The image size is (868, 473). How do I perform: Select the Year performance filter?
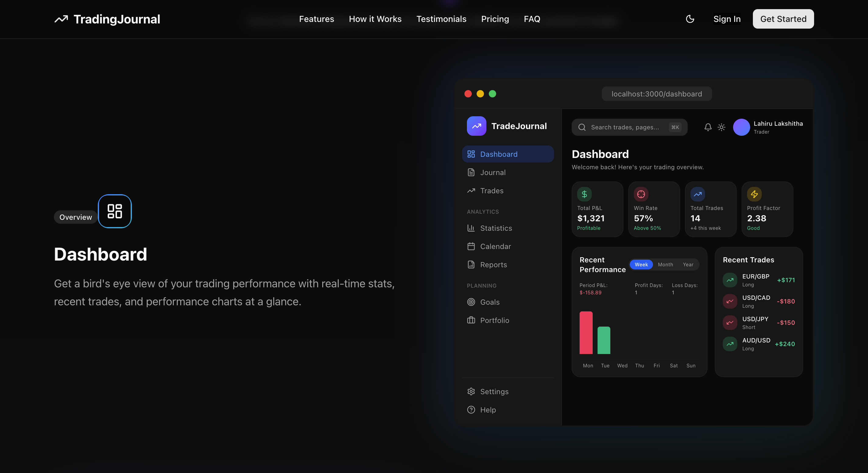tap(688, 265)
